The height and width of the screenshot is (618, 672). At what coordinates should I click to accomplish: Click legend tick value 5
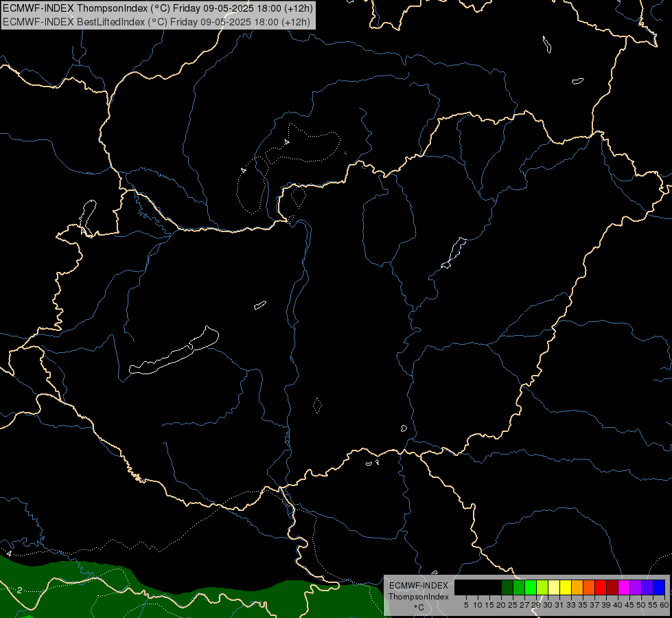466,605
